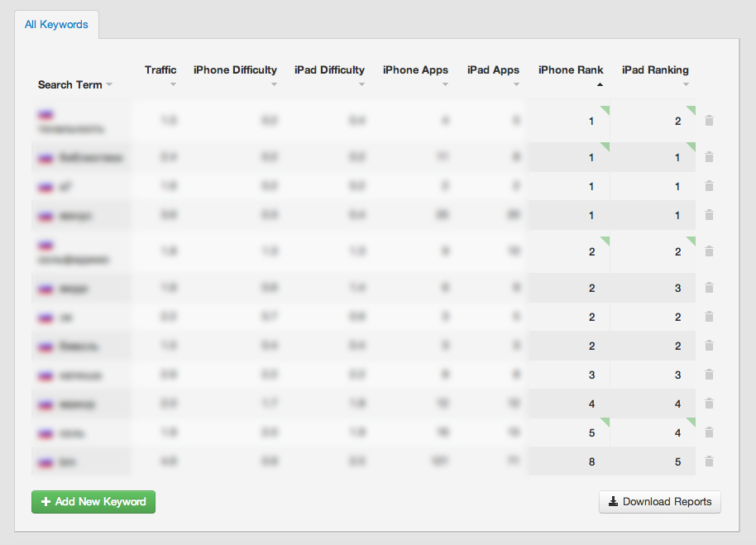
Task: Click the flag icon in the last row
Action: [x=45, y=461]
